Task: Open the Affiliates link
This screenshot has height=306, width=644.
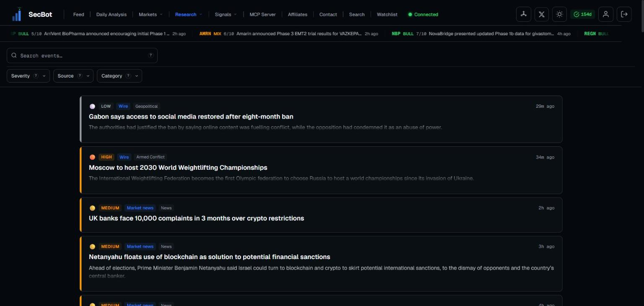Action: [297, 14]
